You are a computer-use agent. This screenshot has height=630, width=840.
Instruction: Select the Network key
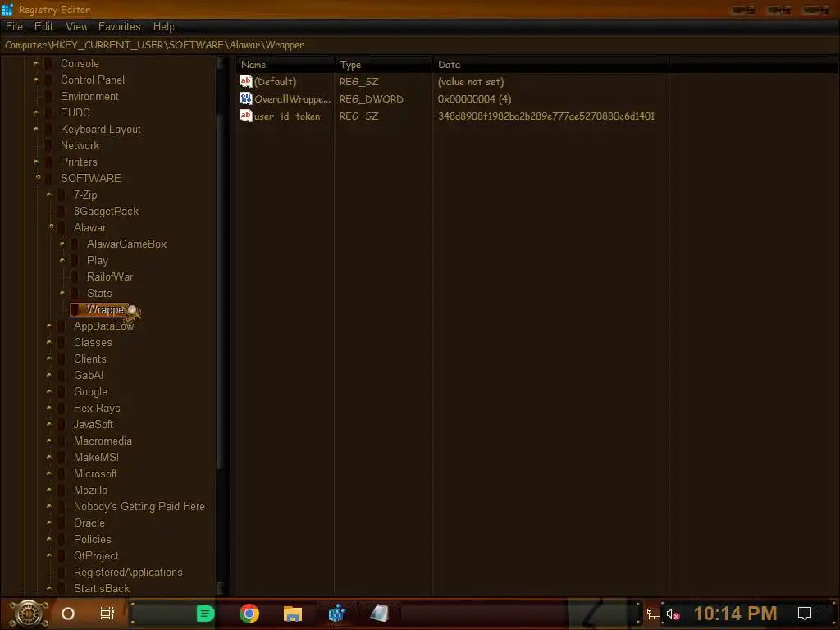tap(80, 146)
